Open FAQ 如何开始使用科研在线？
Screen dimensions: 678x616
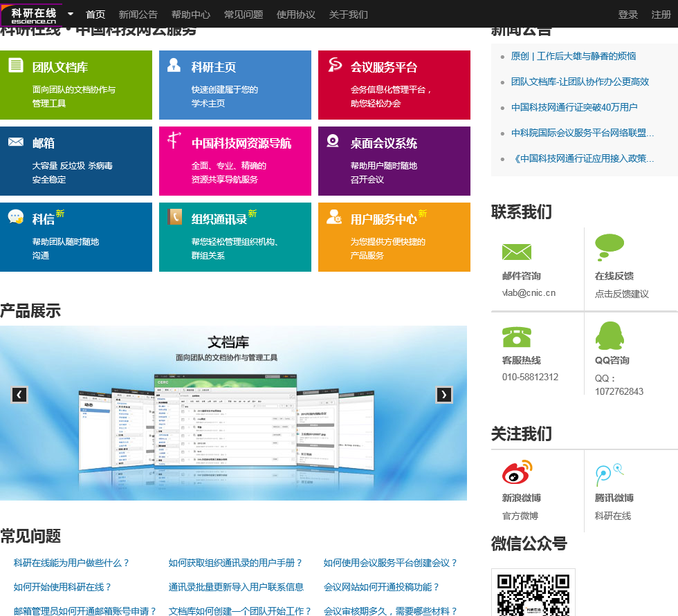pos(62,587)
